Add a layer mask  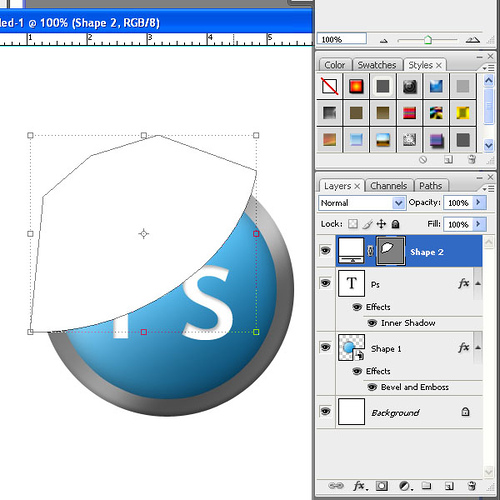(x=382, y=486)
